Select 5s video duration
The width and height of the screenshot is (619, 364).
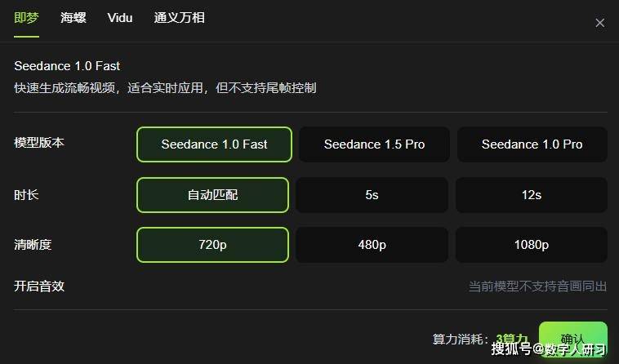pos(372,195)
